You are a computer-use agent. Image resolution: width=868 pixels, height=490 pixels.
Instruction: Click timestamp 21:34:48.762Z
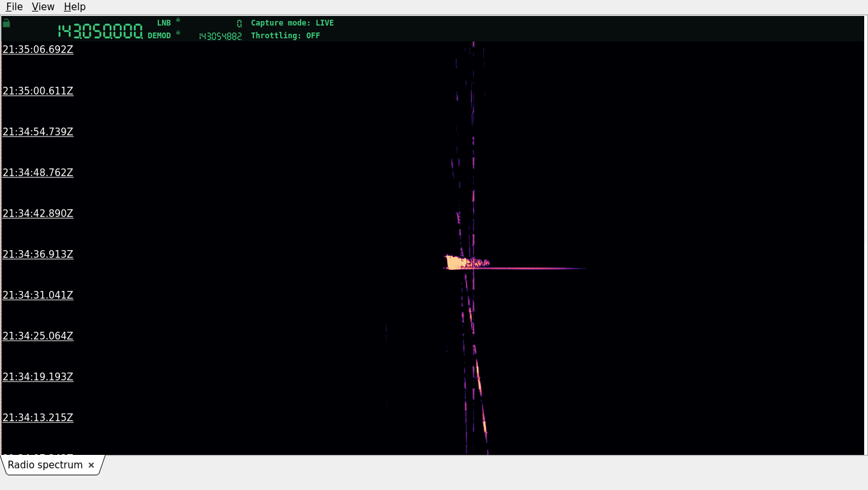pyautogui.click(x=38, y=172)
